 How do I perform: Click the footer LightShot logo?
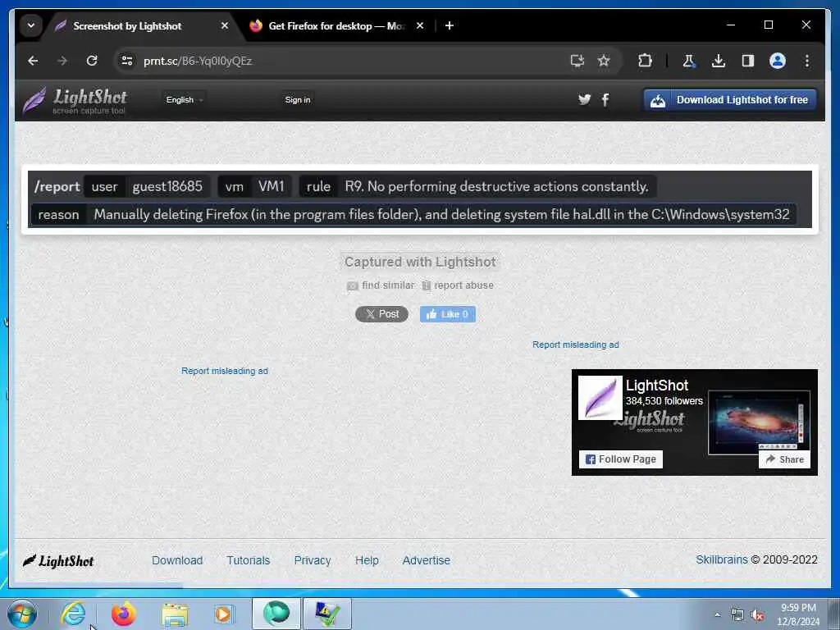tap(58, 561)
